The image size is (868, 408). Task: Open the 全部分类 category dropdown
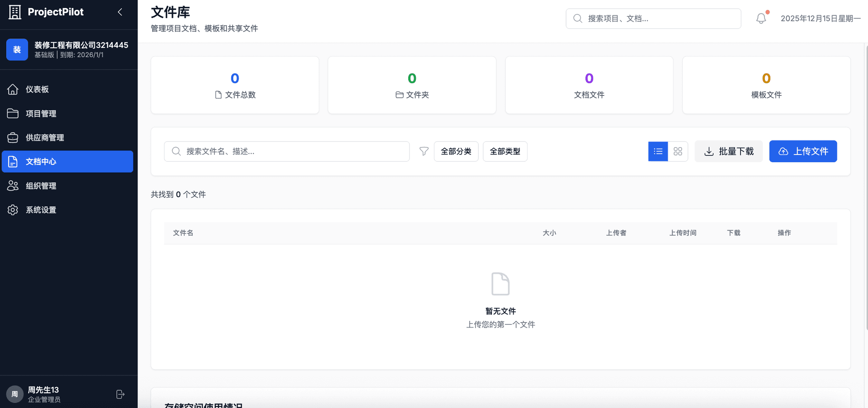(x=456, y=151)
